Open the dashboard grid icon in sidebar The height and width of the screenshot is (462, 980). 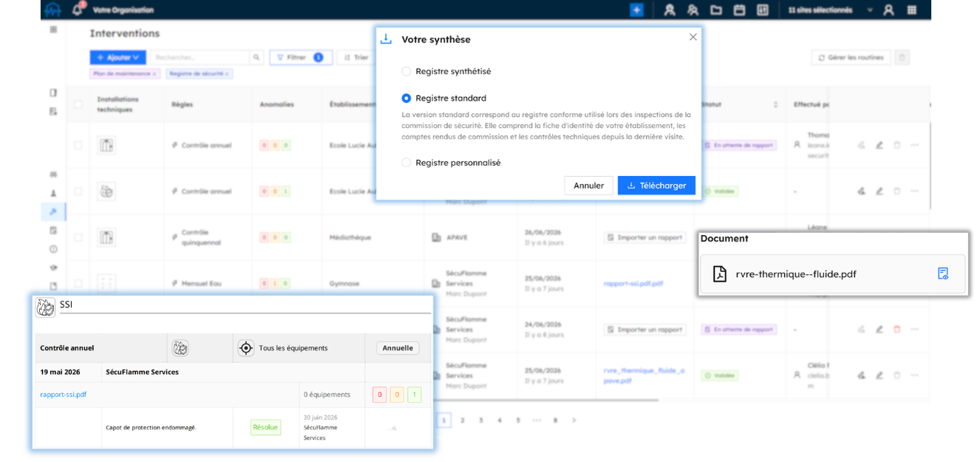tap(53, 29)
